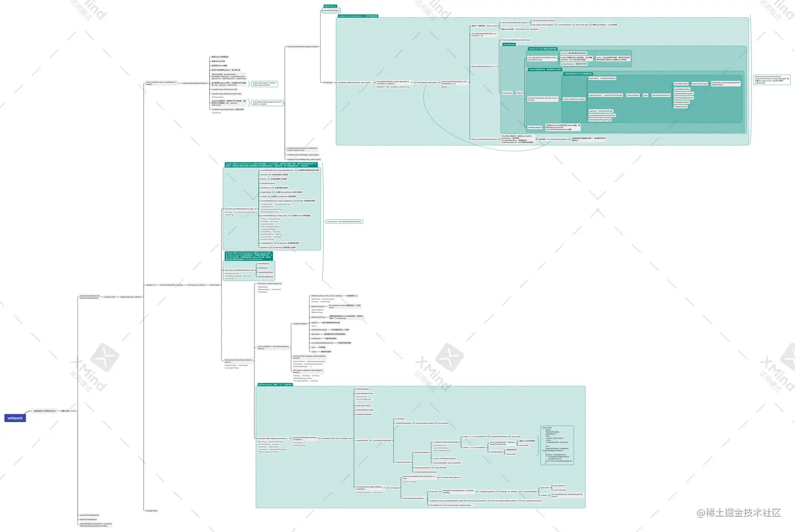
Task: Select the hooks.afterSeal node
Action: pyautogui.click(x=441, y=467)
